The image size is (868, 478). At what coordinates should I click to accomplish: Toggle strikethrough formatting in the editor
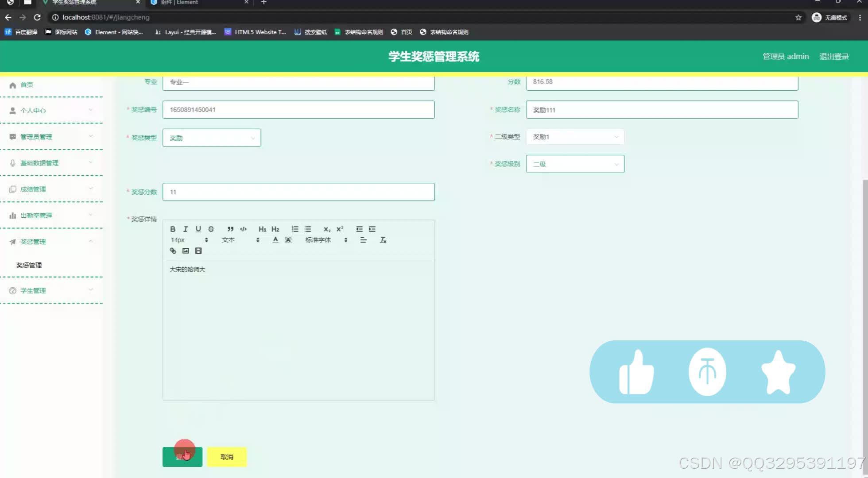[x=211, y=229]
